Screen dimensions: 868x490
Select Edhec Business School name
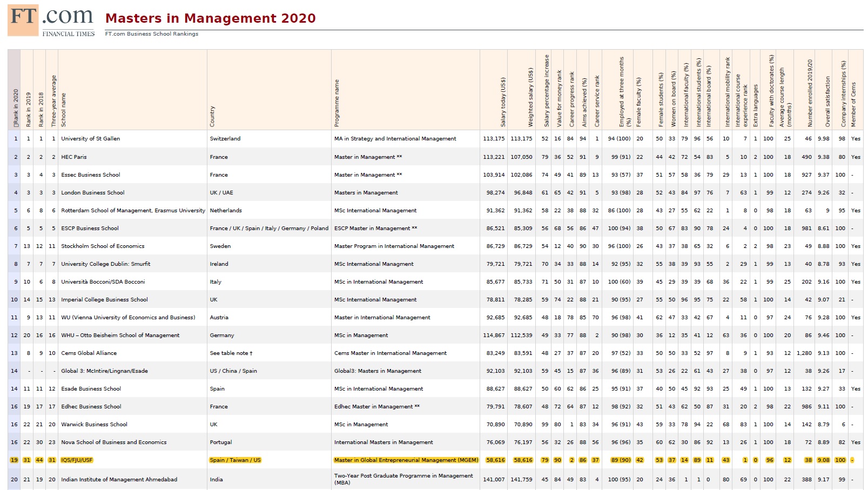91,407
